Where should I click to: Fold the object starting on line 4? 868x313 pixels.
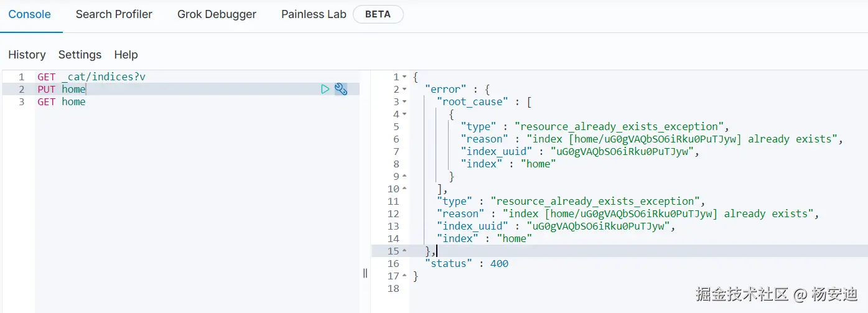pos(404,114)
